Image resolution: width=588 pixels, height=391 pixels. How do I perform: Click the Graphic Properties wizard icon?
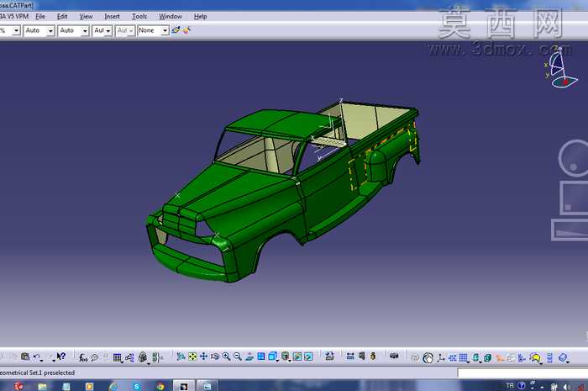tap(186, 30)
